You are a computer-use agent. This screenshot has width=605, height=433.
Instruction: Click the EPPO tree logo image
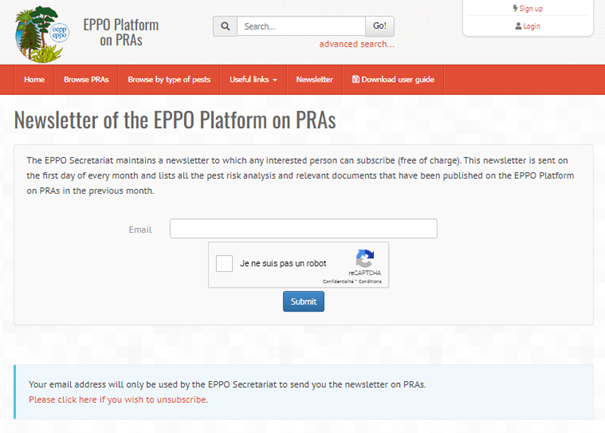point(42,34)
